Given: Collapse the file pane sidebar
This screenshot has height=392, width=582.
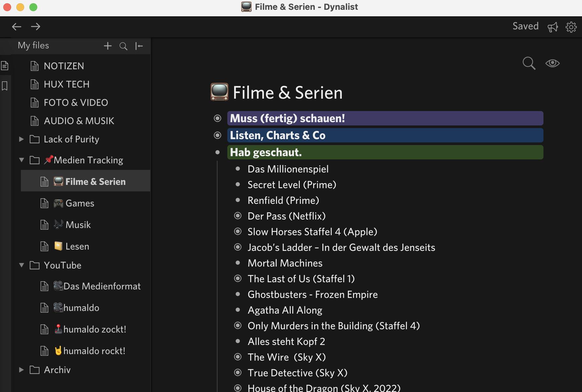Looking at the screenshot, I should [139, 46].
